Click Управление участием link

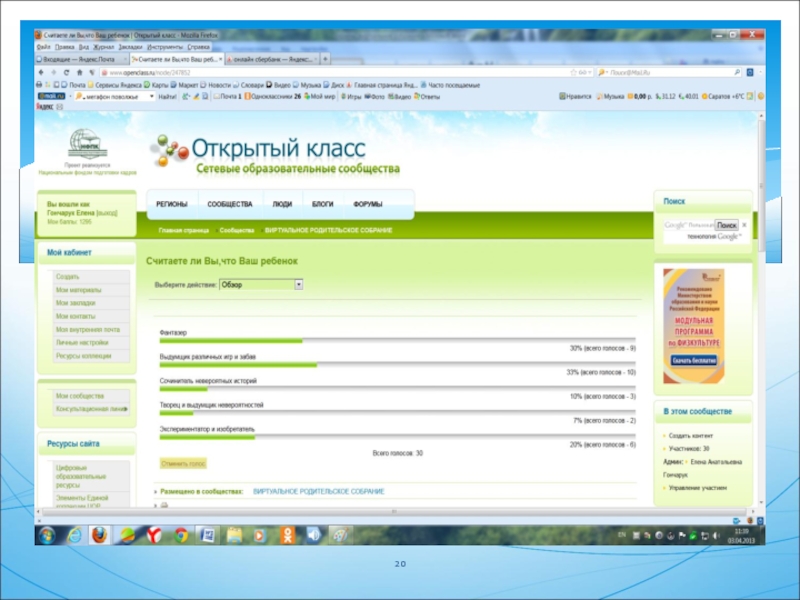coord(697,488)
